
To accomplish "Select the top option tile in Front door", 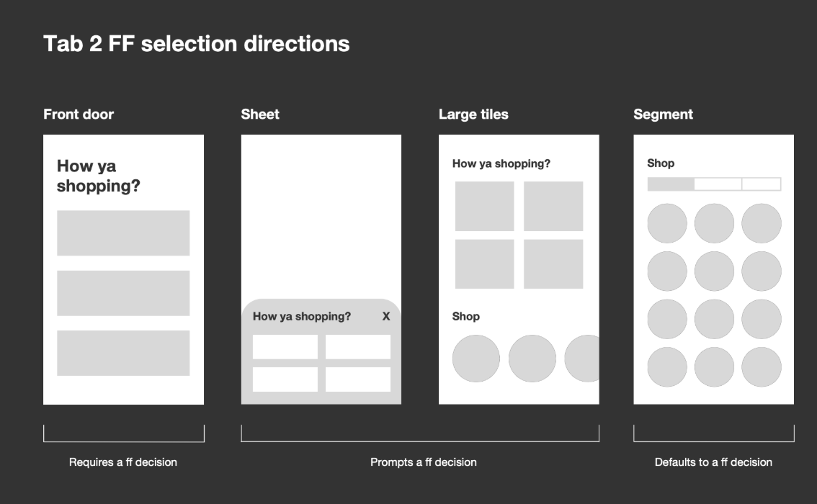I will [x=122, y=232].
